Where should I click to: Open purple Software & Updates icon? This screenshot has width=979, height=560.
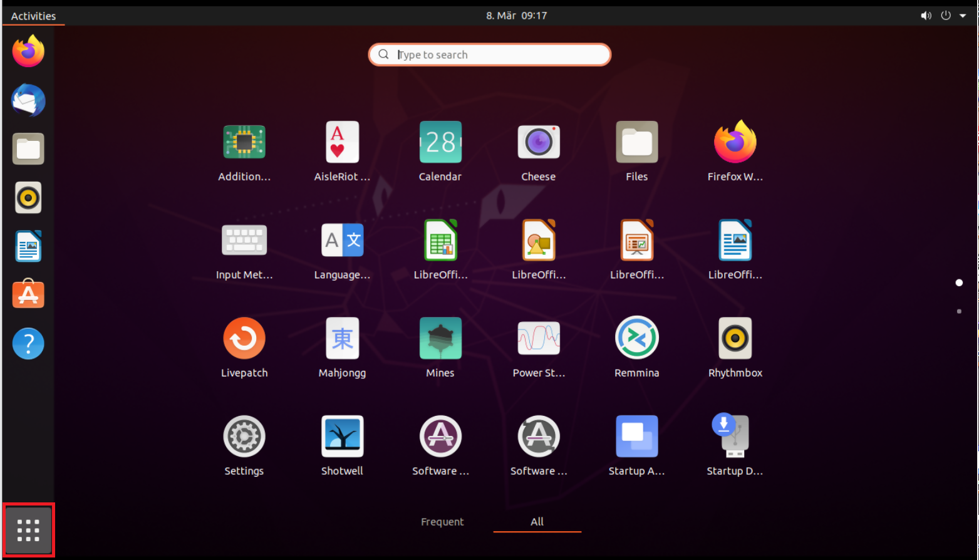(440, 437)
